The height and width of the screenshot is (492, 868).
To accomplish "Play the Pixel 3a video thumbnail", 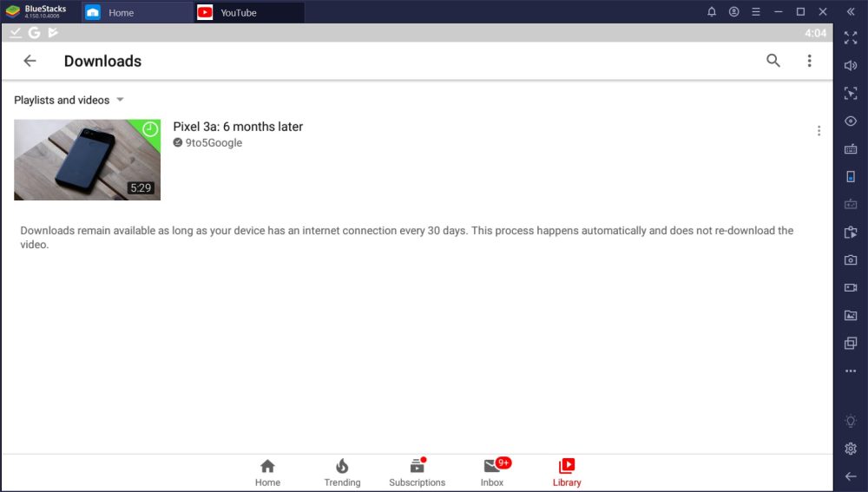I will coord(87,160).
